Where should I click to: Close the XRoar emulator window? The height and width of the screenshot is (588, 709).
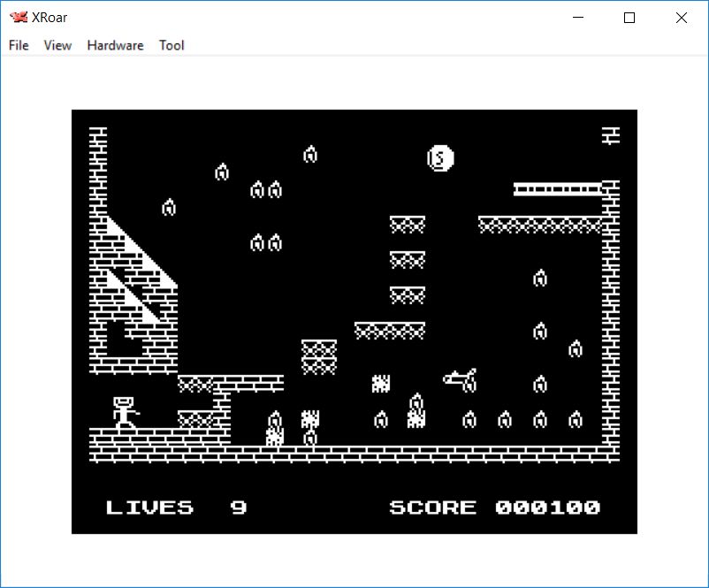pos(681,18)
